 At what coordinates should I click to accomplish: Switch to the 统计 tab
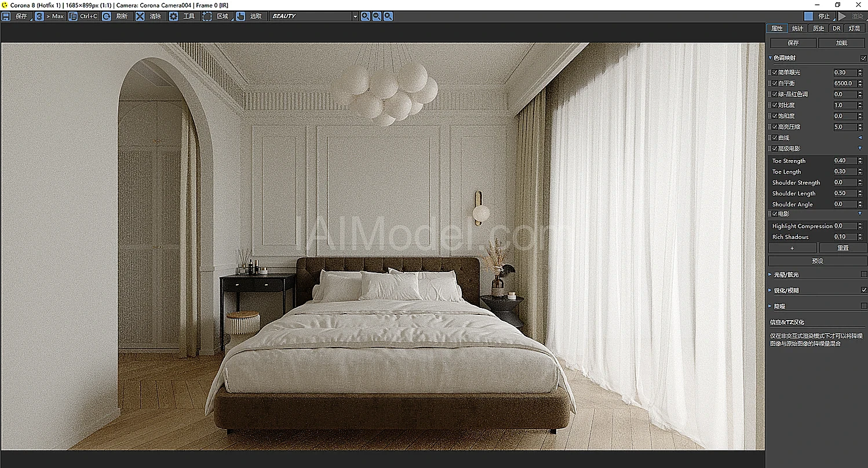tap(798, 28)
